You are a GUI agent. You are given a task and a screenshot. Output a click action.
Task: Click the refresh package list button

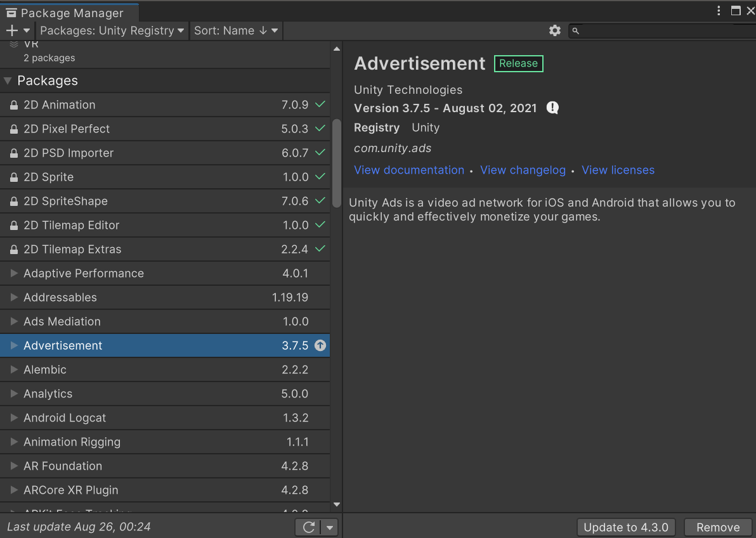(x=309, y=527)
